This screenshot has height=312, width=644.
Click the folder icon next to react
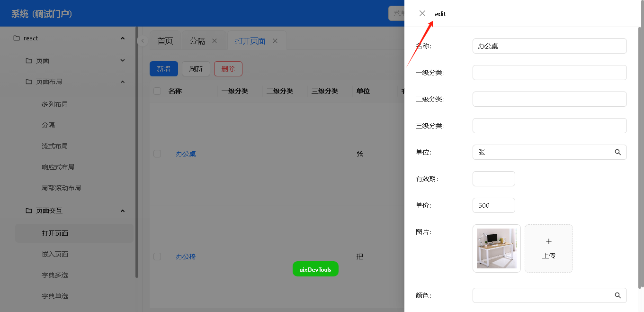(x=17, y=38)
